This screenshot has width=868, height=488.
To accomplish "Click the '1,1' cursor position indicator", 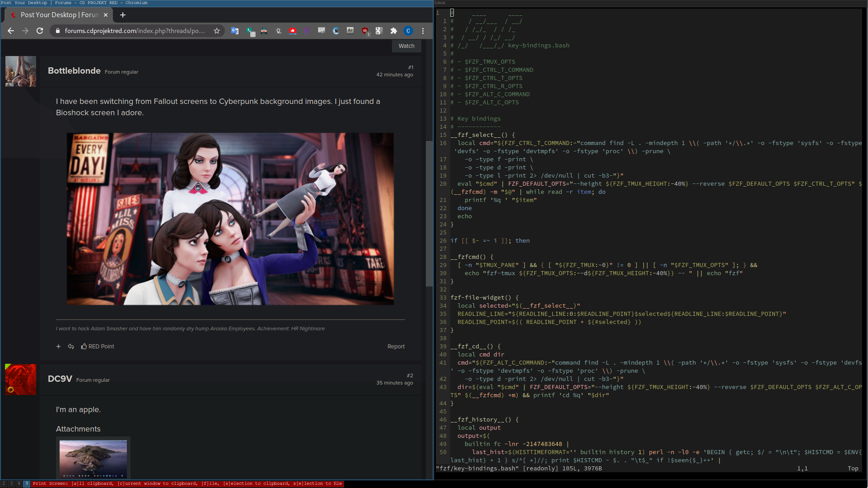I will point(803,469).
